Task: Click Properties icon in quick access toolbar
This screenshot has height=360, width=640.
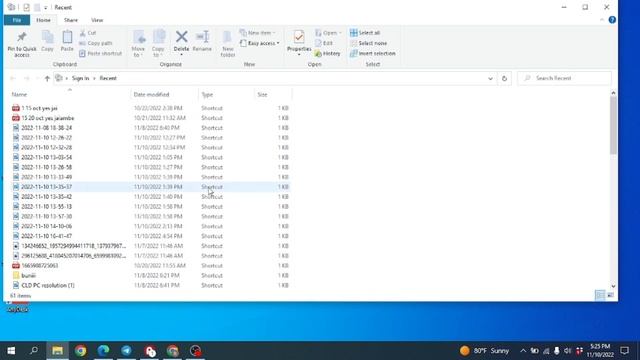Action: pyautogui.click(x=27, y=7)
